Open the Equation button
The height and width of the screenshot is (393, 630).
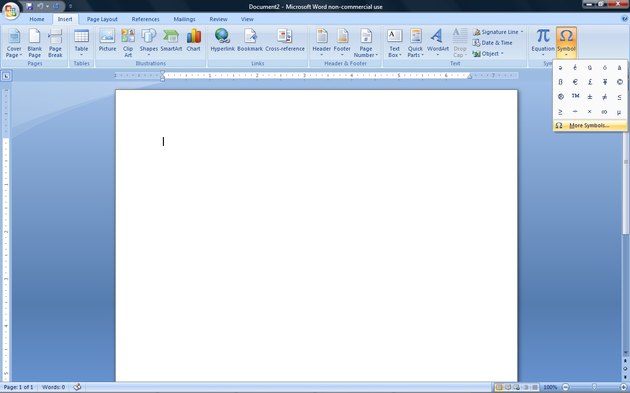pyautogui.click(x=543, y=43)
